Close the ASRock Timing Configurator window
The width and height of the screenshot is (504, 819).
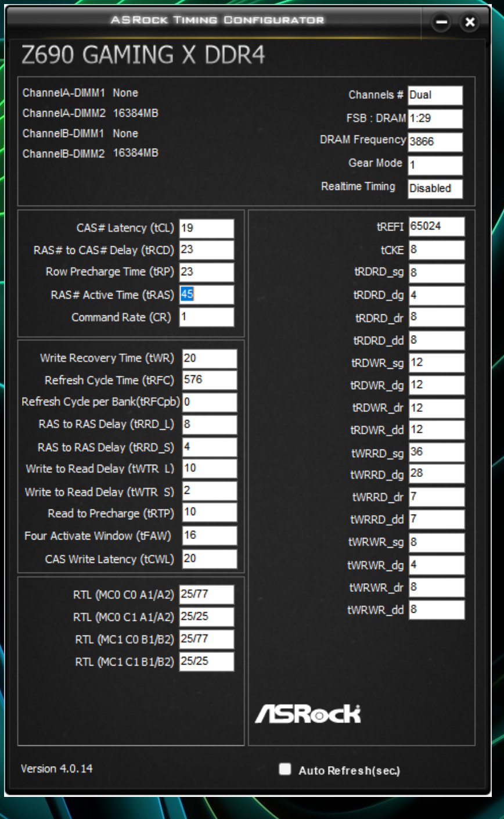(470, 23)
